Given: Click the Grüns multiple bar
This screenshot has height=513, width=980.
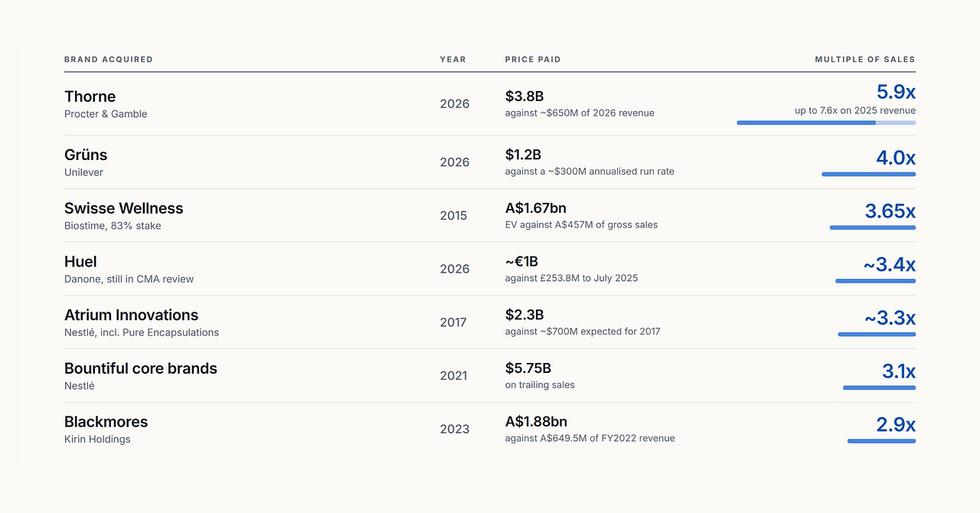Looking at the screenshot, I should point(869,175).
